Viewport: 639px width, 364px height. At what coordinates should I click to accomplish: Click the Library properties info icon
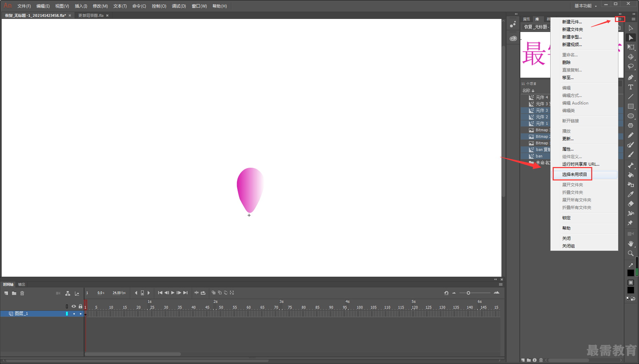534,360
